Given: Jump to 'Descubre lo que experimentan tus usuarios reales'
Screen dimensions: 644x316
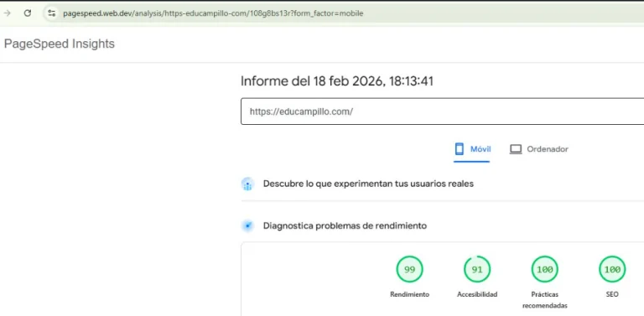Looking at the screenshot, I should tap(368, 184).
